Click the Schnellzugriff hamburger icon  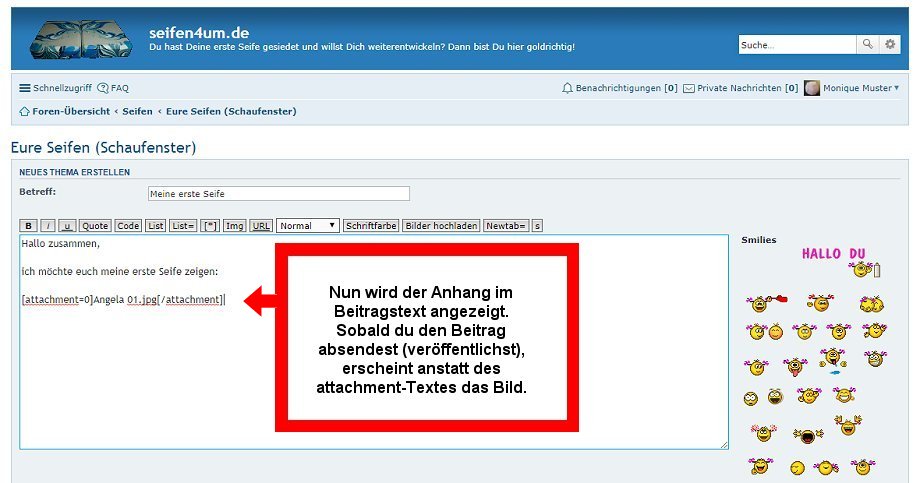click(x=25, y=88)
